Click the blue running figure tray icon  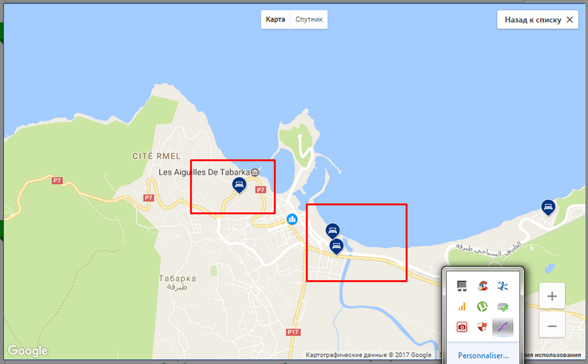click(503, 286)
